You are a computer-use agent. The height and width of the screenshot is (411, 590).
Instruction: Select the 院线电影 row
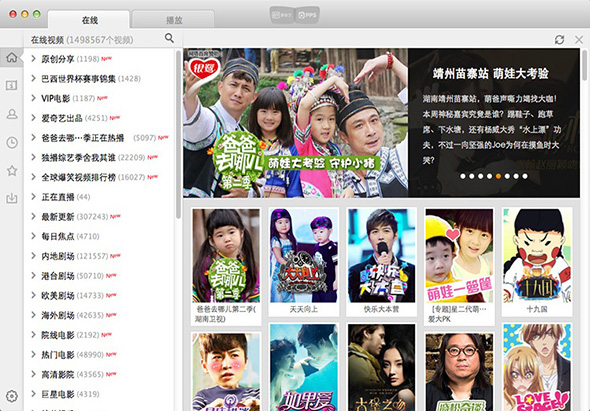[x=100, y=335]
